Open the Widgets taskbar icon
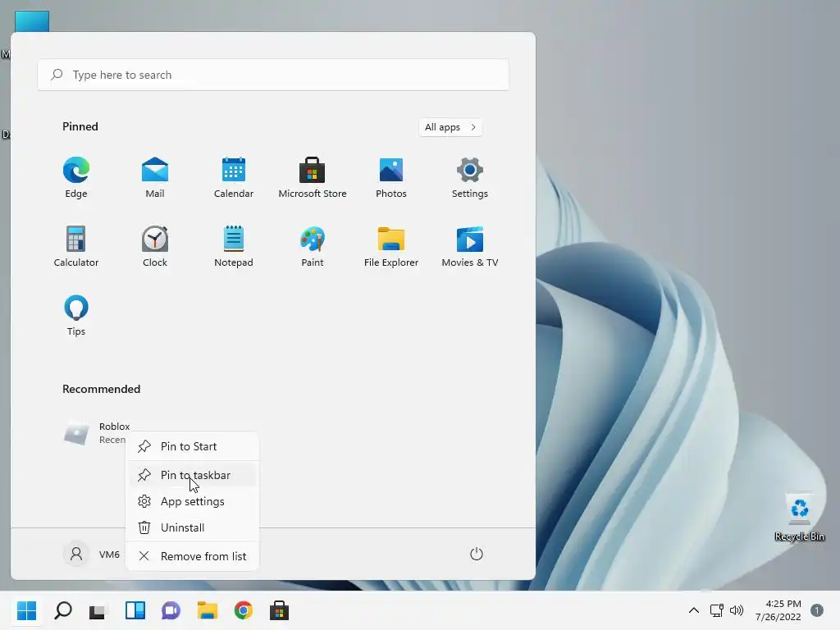Viewport: 840px width, 630px height. coord(135,610)
